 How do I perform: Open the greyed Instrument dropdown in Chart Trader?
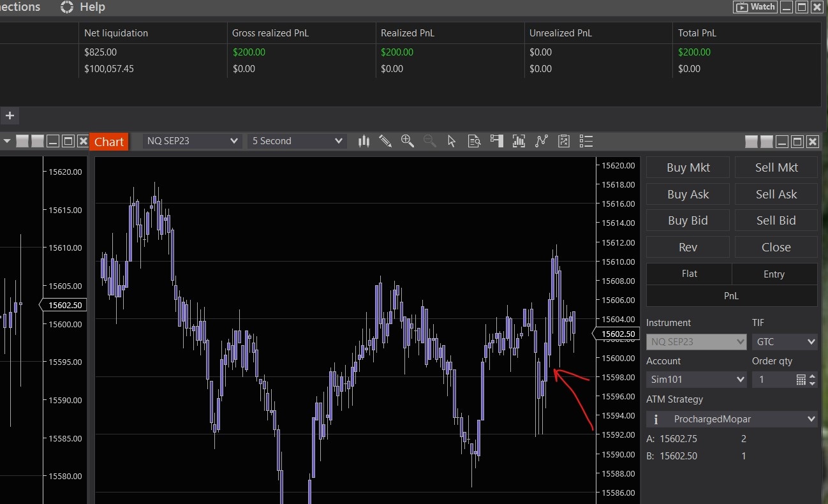pyautogui.click(x=697, y=342)
